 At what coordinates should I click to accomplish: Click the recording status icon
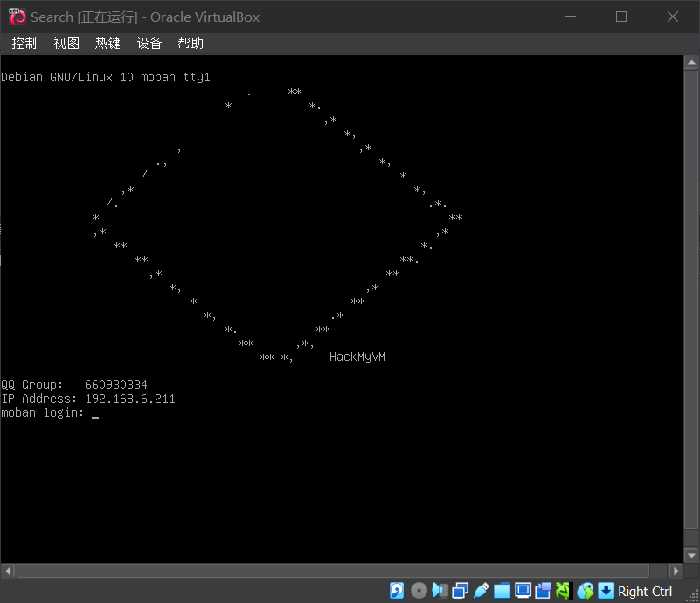[544, 591]
